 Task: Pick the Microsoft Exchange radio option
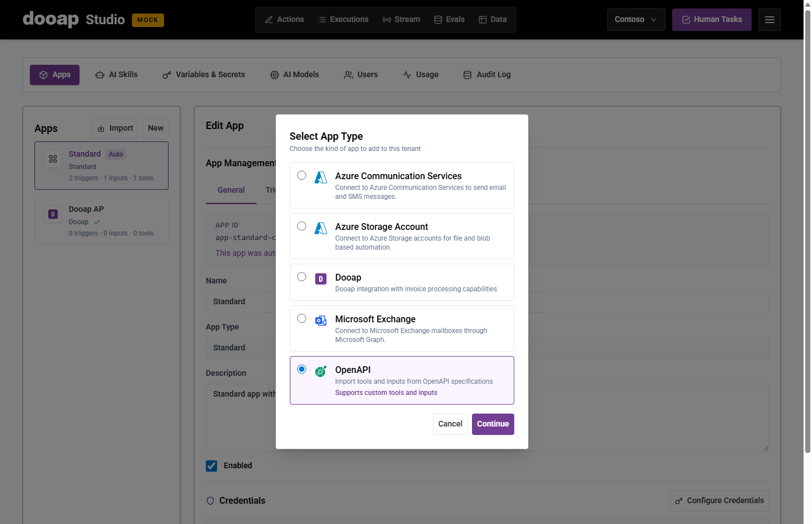point(302,318)
